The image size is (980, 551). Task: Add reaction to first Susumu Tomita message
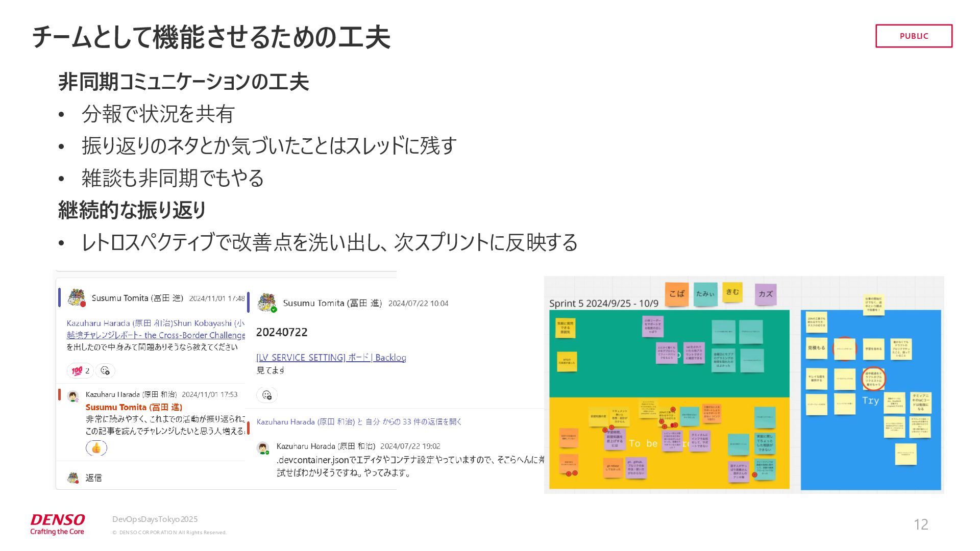tap(105, 370)
